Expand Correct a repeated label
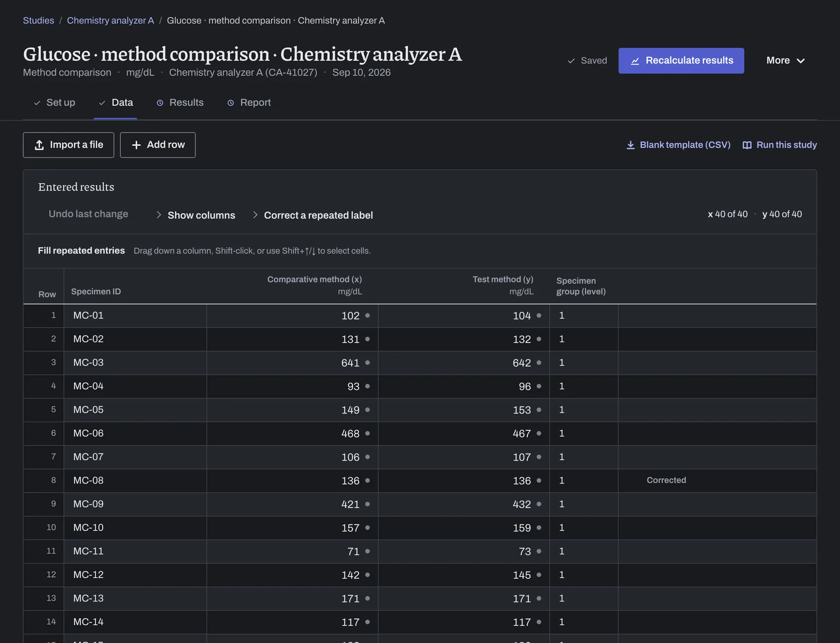This screenshot has width=840, height=643. click(313, 215)
